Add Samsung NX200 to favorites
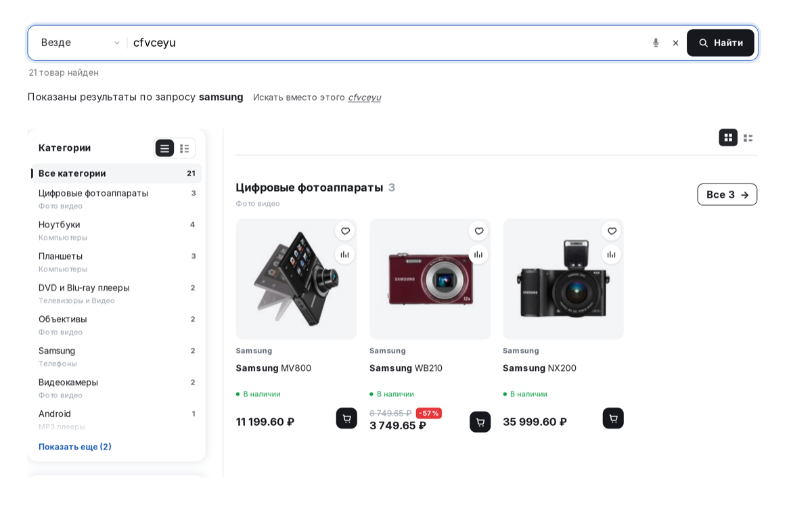 click(612, 232)
